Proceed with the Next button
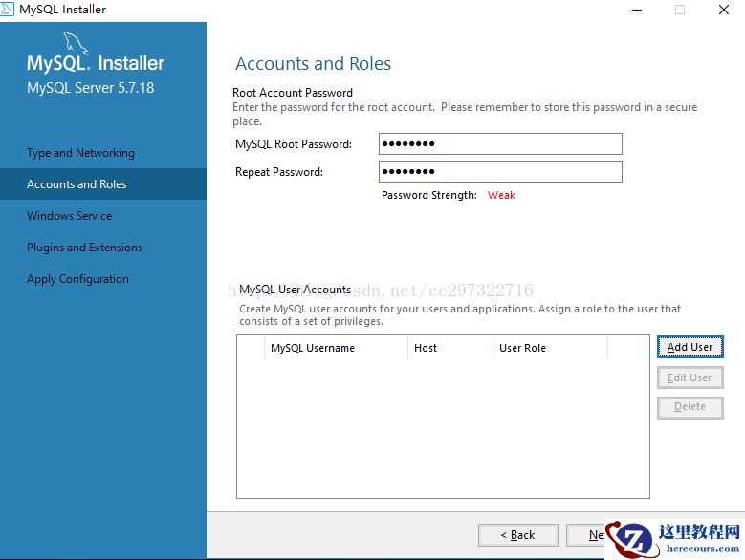Image resolution: width=745 pixels, height=560 pixels. [585, 535]
